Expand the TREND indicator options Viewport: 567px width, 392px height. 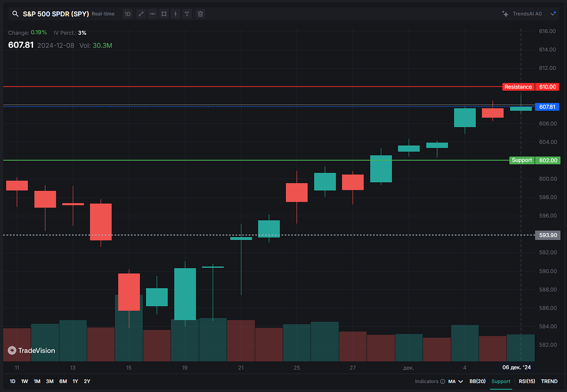click(x=549, y=381)
